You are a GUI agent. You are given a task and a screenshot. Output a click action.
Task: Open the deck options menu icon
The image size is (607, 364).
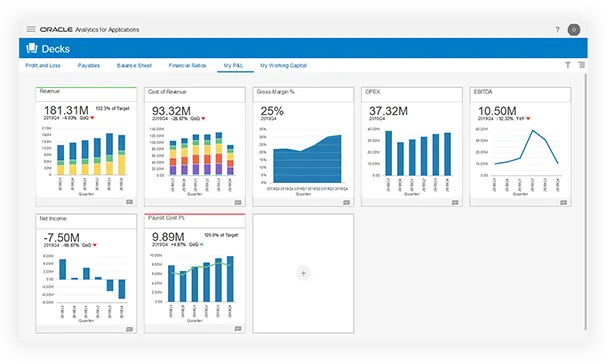pos(581,65)
